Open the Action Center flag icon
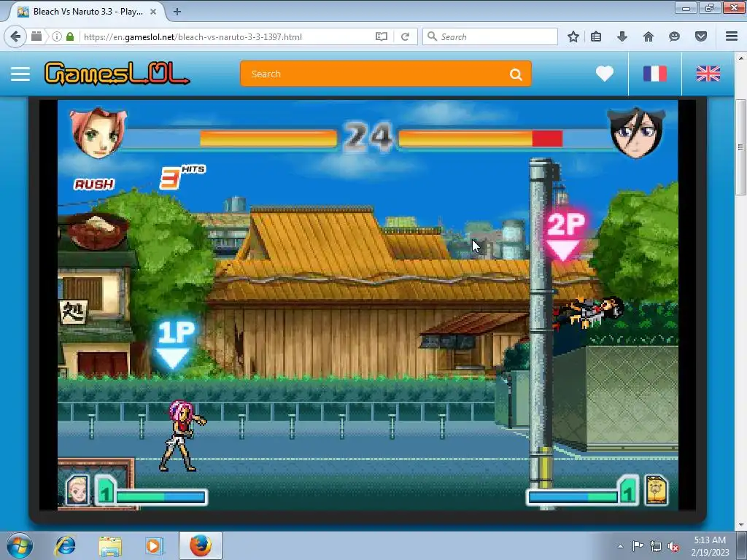 point(638,546)
